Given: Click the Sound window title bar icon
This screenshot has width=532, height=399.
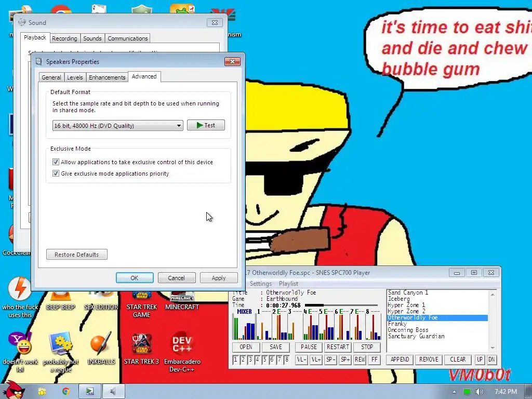Looking at the screenshot, I should pos(22,22).
